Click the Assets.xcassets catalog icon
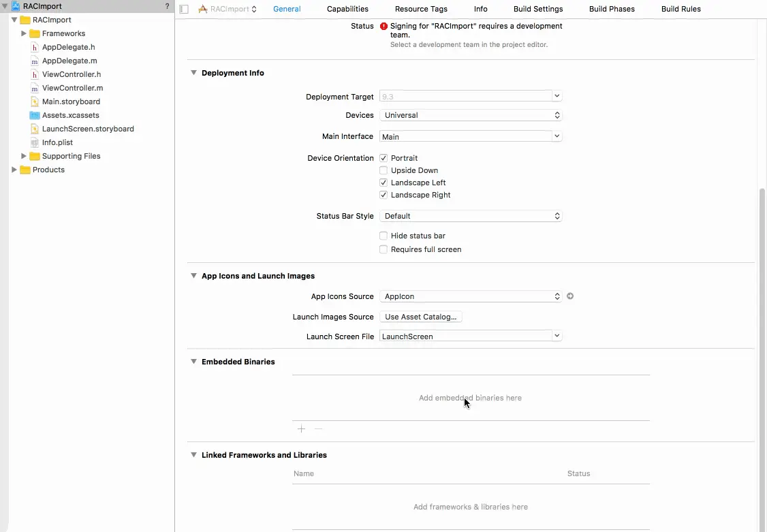This screenshot has width=767, height=532. click(34, 115)
